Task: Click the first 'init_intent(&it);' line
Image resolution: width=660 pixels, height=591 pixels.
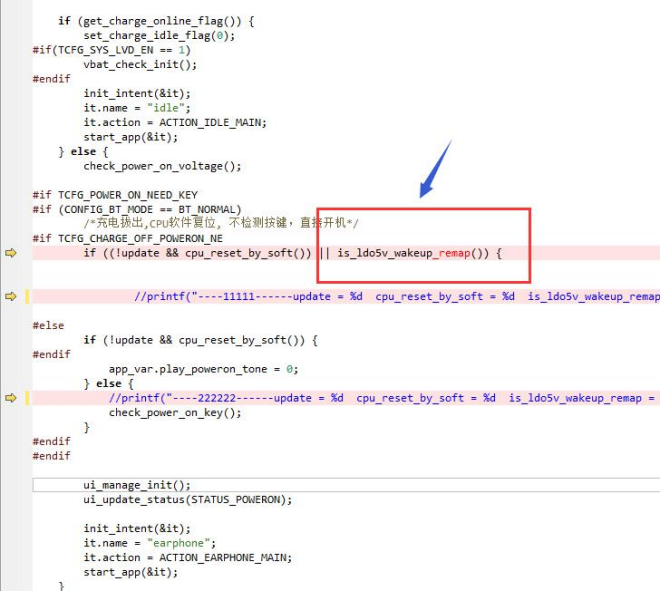Action: click(x=137, y=93)
